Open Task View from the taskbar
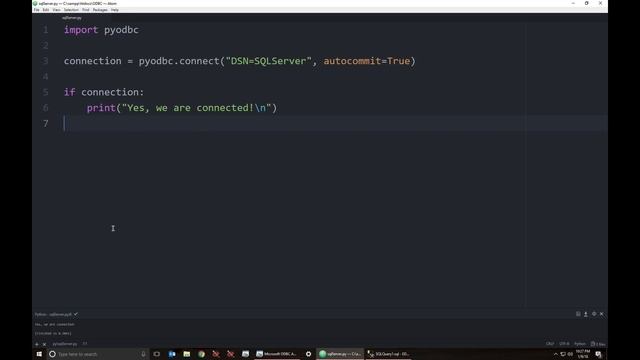Image resolution: width=640 pixels, height=360 pixels. click(157, 354)
